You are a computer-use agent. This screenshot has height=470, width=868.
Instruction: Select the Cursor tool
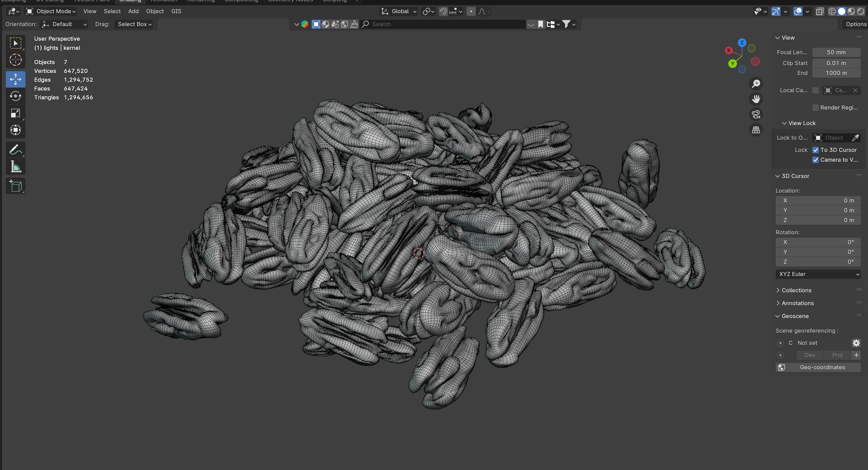click(x=15, y=60)
